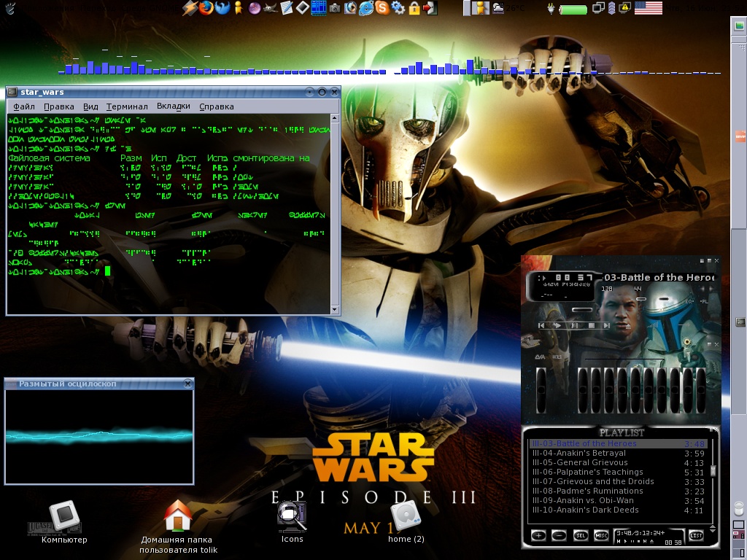Open the gears settings launcher
This screenshot has height=560, width=747.
click(x=398, y=7)
